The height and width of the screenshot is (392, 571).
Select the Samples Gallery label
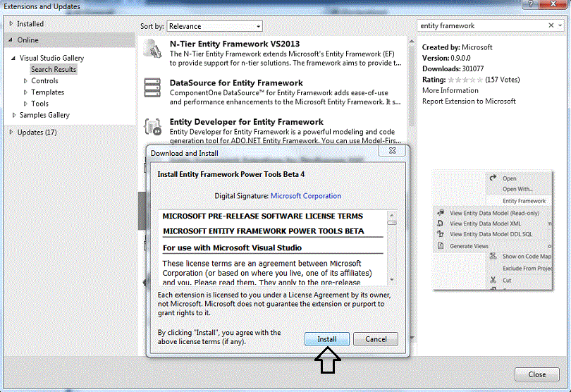pyautogui.click(x=44, y=115)
